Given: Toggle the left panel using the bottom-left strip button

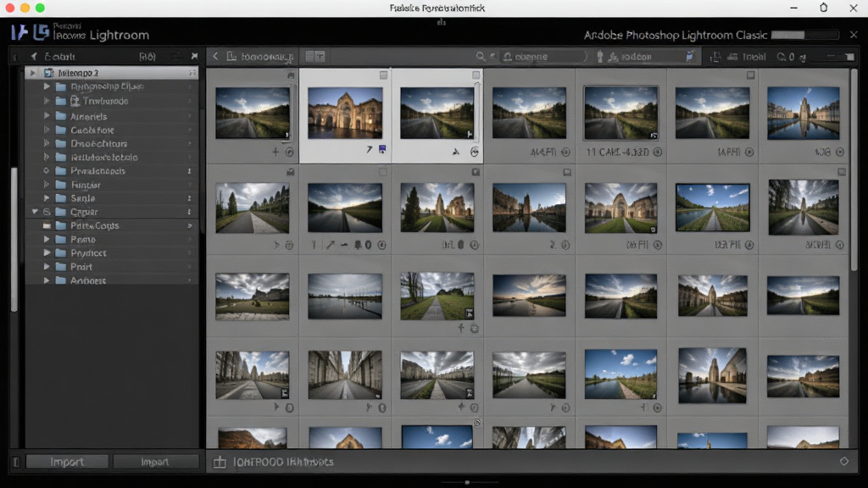Looking at the screenshot, I should click(x=16, y=462).
